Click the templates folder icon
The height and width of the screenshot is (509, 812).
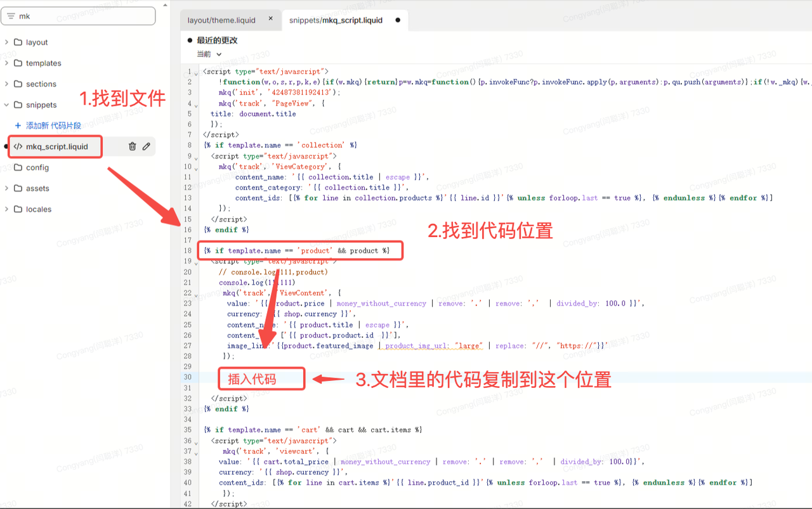pos(18,63)
